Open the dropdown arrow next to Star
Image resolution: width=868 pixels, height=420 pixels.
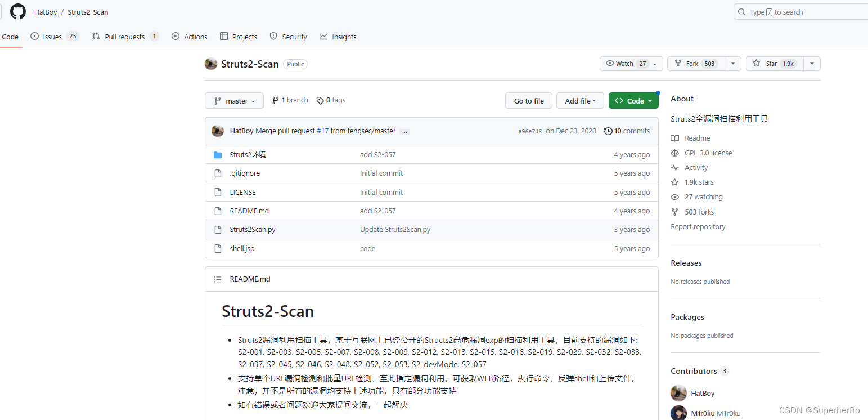click(812, 64)
